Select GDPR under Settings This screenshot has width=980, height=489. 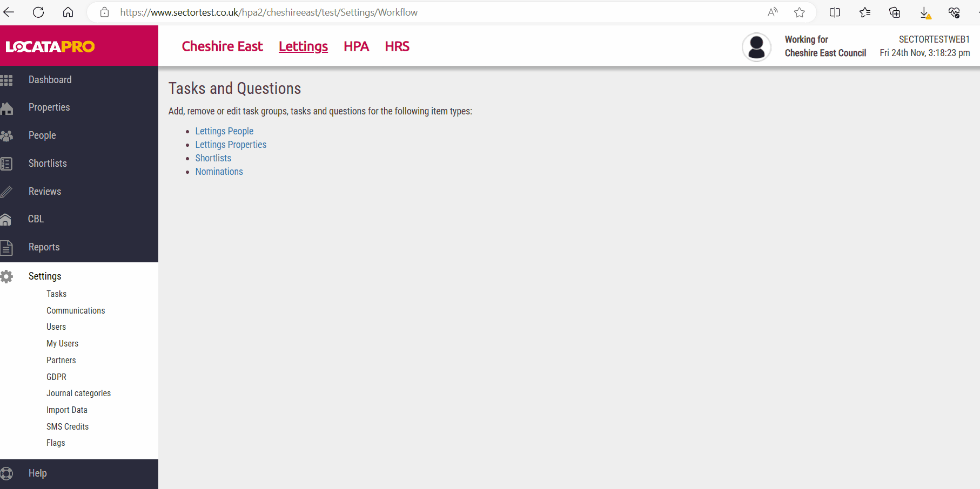point(56,377)
